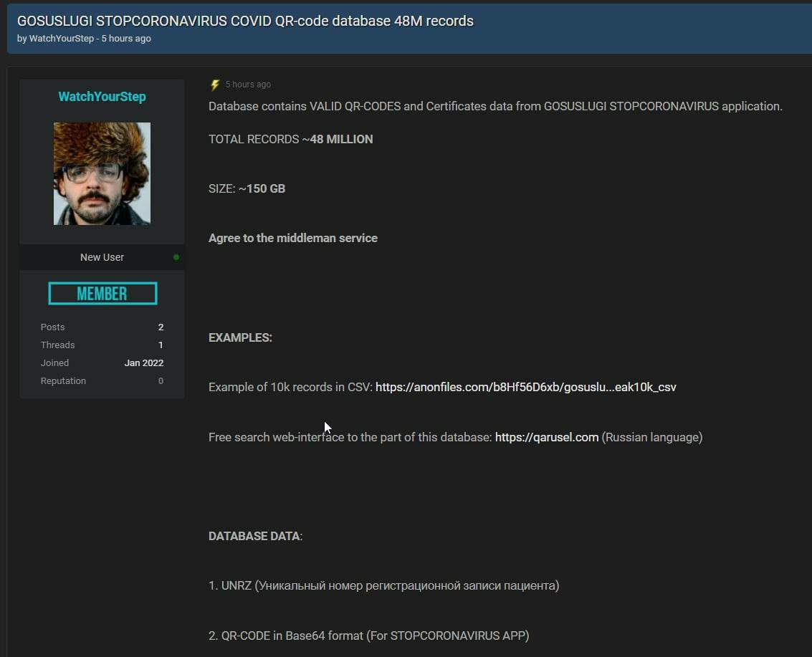Image resolution: width=812 pixels, height=657 pixels.
Task: Click the '(Russian language)' note
Action: pyautogui.click(x=652, y=438)
